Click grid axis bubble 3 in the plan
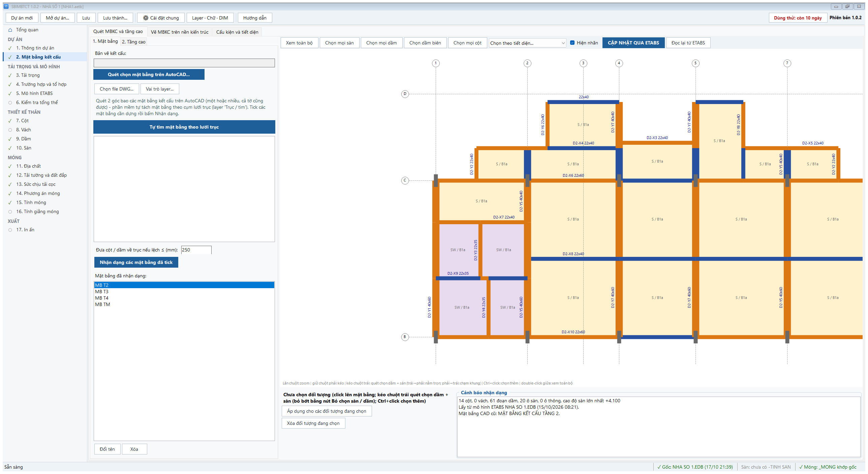The image size is (868, 474). pos(583,63)
